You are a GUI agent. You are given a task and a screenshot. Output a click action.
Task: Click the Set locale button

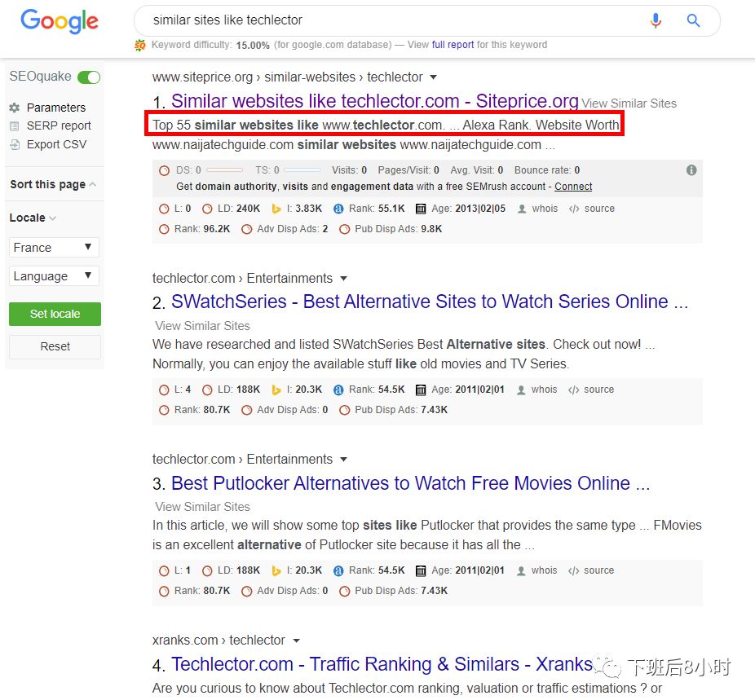click(x=55, y=314)
